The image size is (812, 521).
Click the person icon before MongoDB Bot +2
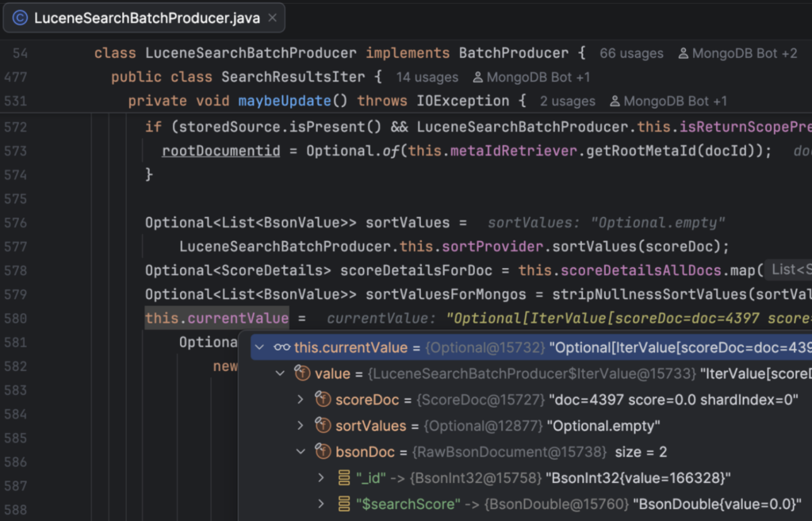click(x=684, y=53)
